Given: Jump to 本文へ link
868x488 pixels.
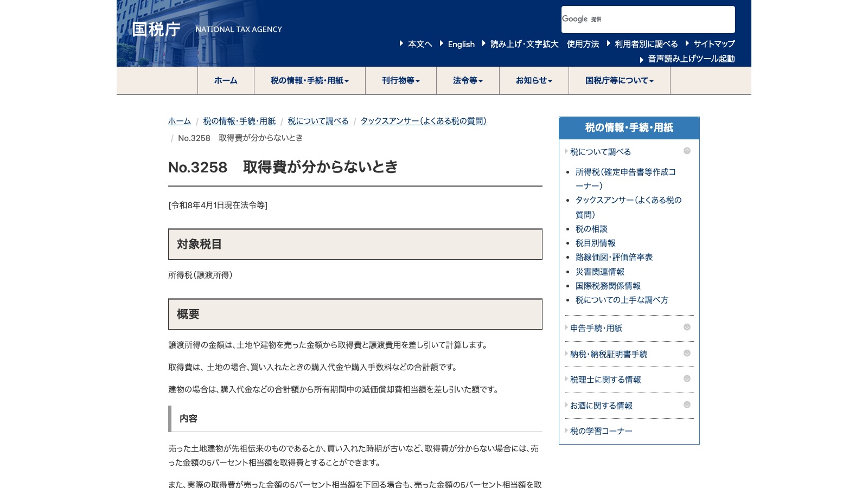Looking at the screenshot, I should coord(420,44).
